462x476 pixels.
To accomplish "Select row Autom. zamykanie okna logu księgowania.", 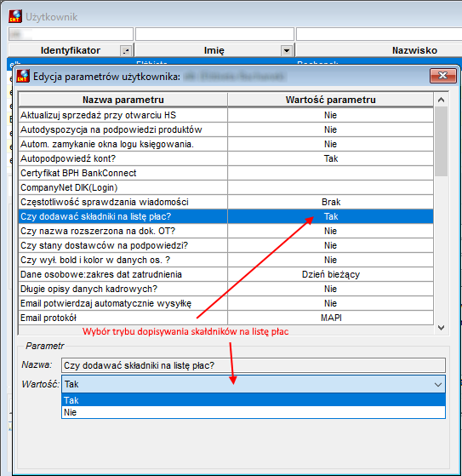I will 225,144.
